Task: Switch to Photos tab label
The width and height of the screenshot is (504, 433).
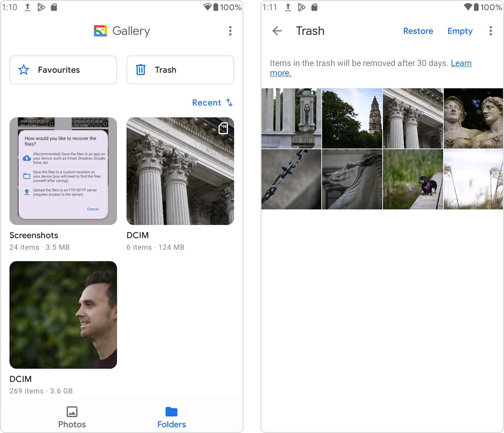Action: point(72,424)
